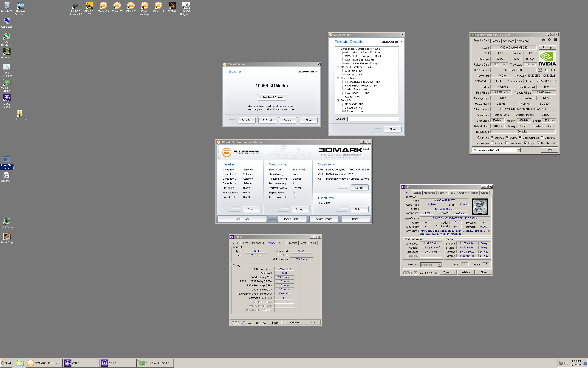Toggle the Vulkan checkbox in GPU-Z
This screenshot has width=588, height=368.
[492, 143]
